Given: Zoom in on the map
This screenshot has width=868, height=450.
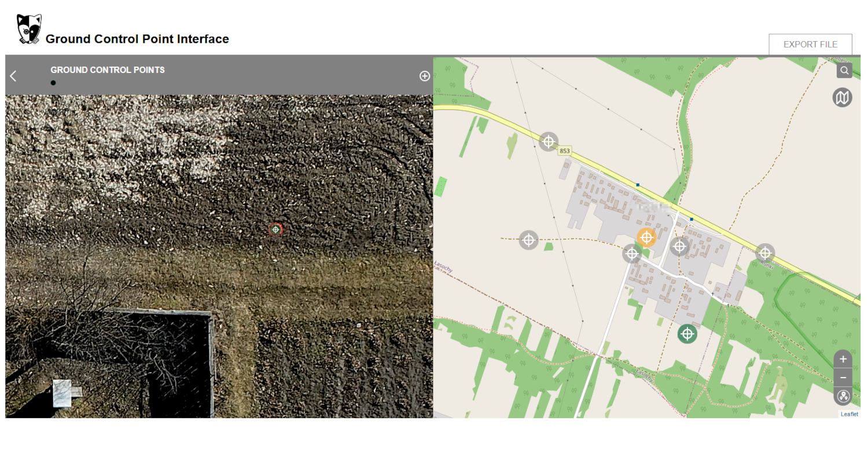Looking at the screenshot, I should [x=843, y=359].
